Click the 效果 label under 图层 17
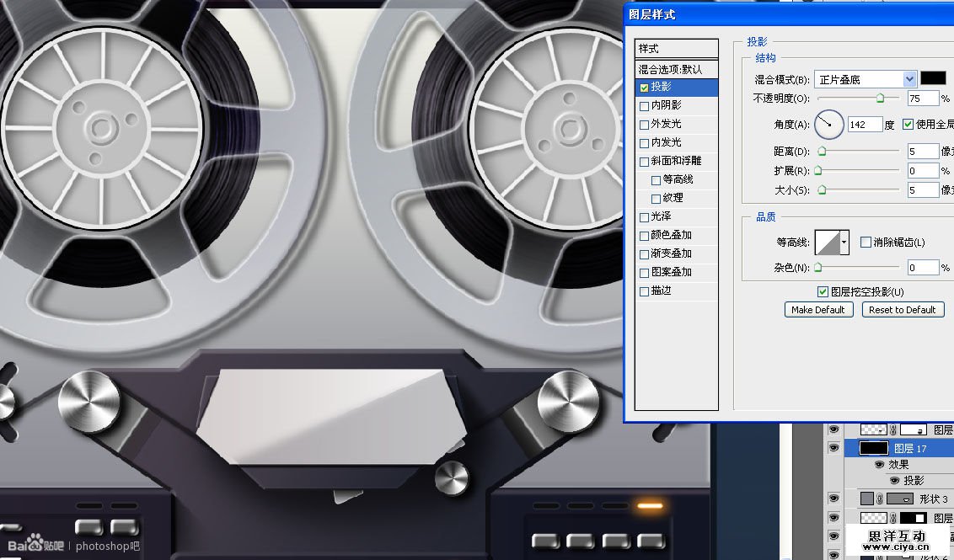 click(x=898, y=465)
